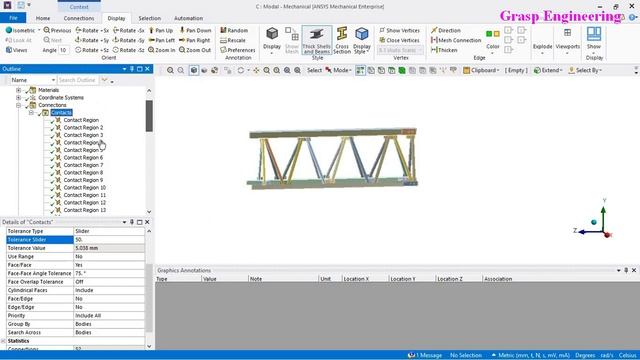Open the File menu
Screen dimensions: 640x360
click(13, 18)
